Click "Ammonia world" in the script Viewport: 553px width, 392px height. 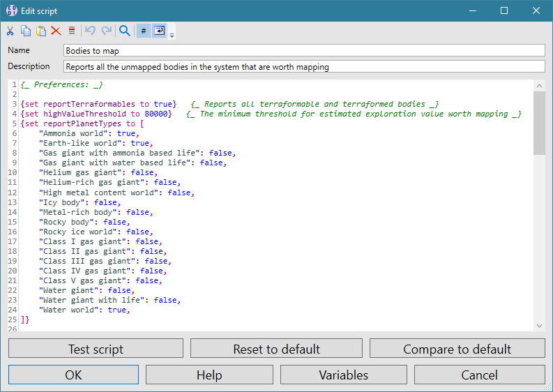(x=73, y=133)
